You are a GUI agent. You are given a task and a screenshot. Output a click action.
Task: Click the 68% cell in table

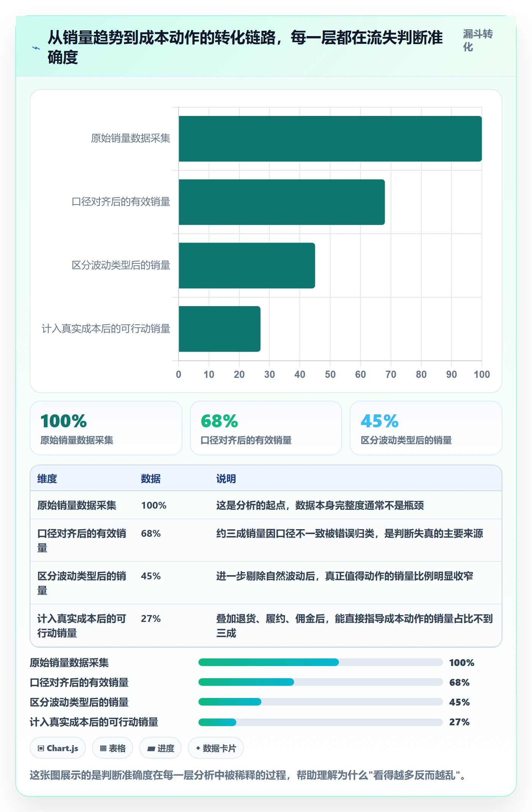[151, 533]
